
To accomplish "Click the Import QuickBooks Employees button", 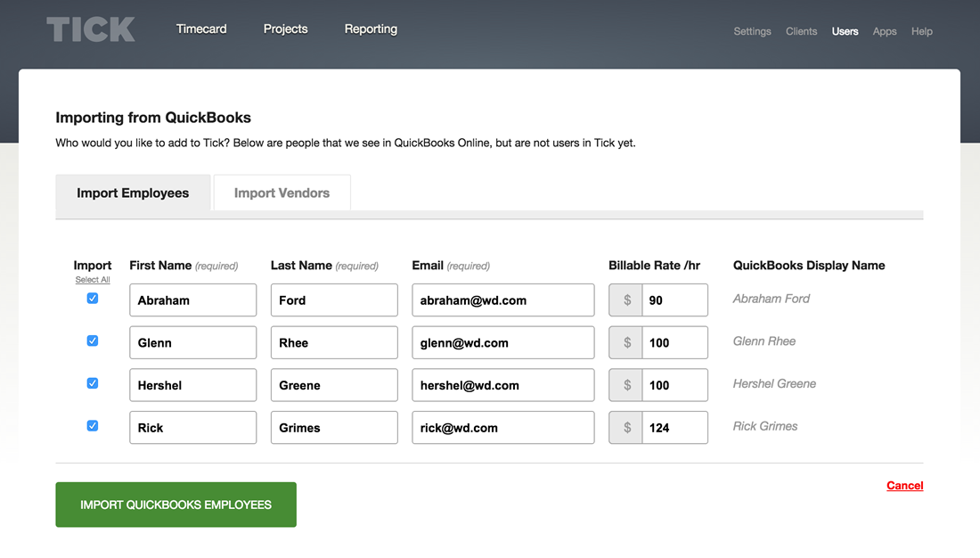I will tap(176, 505).
